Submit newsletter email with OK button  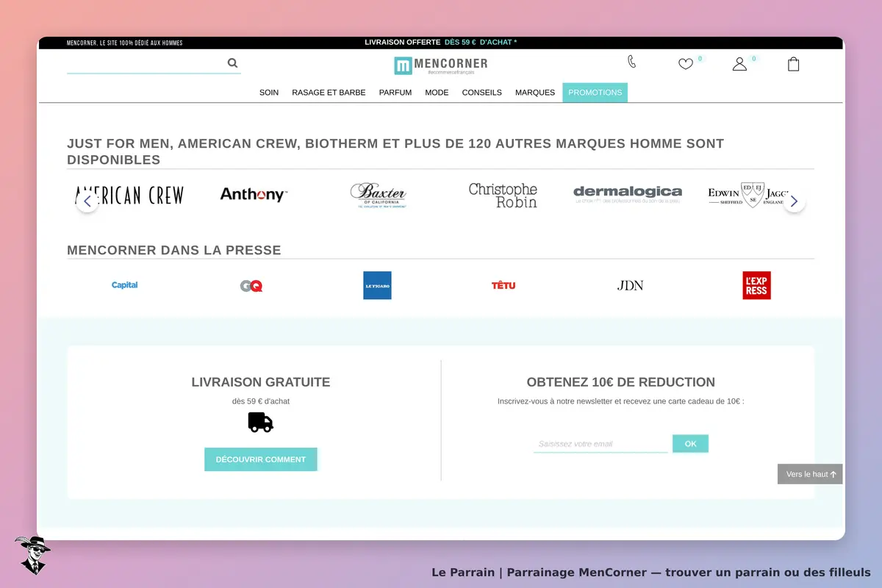tap(690, 444)
